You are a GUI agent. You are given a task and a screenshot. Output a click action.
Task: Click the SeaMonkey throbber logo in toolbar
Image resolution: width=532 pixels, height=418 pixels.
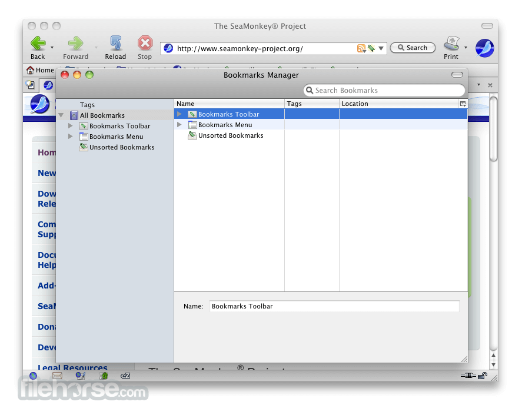484,48
